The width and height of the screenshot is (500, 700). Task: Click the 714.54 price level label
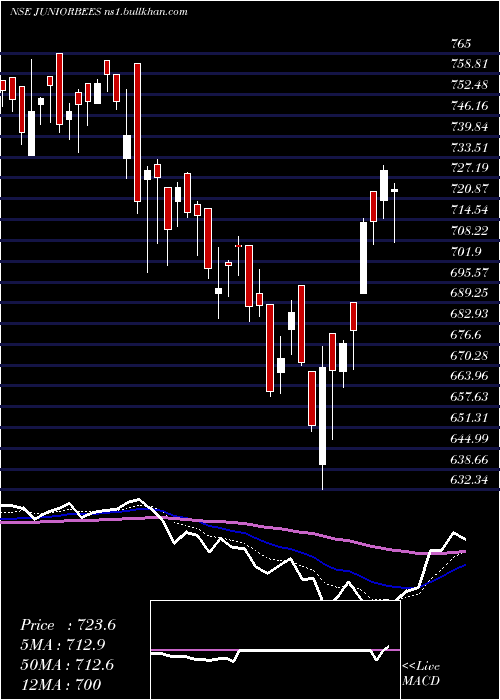pyautogui.click(x=469, y=209)
